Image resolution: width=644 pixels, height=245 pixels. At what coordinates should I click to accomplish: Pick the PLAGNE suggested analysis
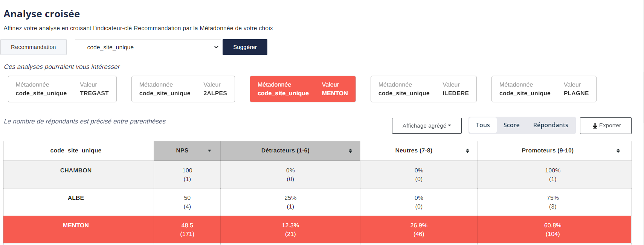[x=544, y=89]
